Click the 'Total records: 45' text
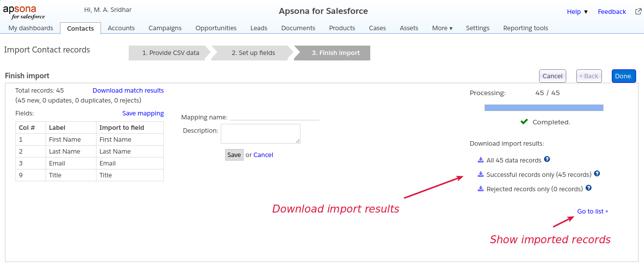The image size is (644, 271). (40, 91)
